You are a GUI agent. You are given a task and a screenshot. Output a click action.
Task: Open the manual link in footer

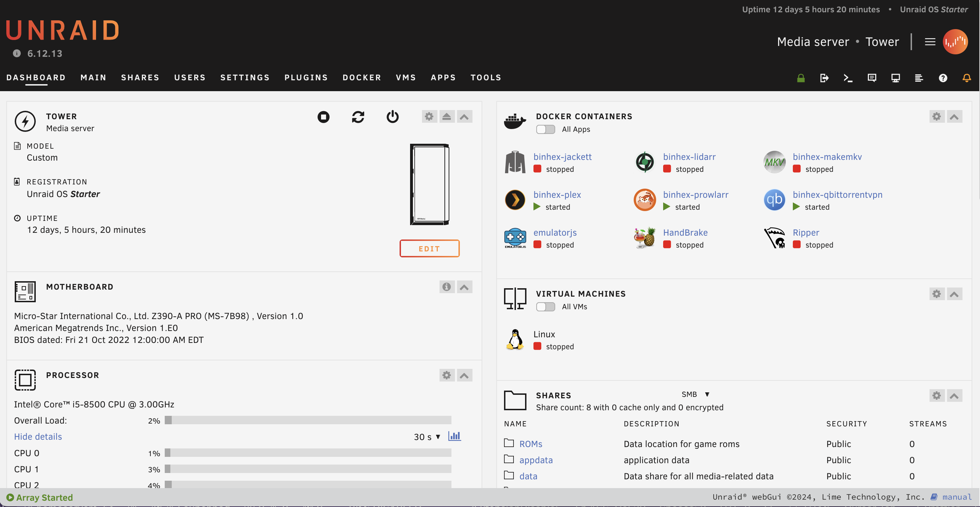point(957,497)
